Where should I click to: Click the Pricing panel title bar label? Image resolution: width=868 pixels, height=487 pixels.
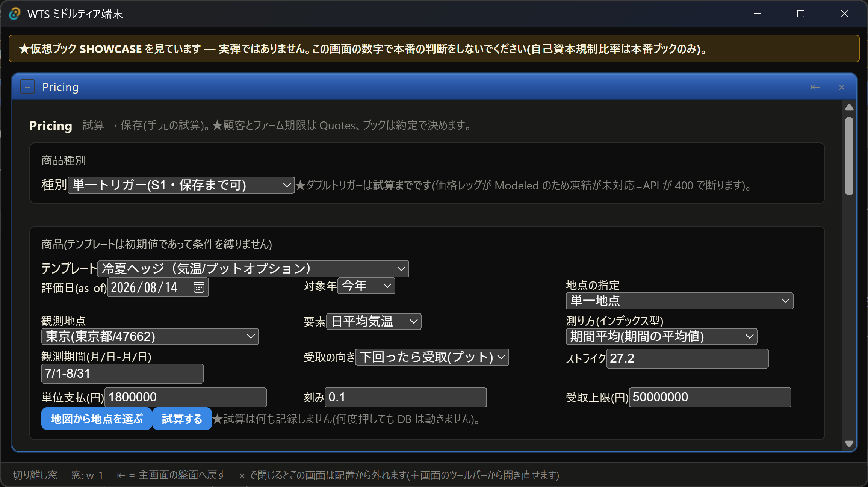coord(60,87)
